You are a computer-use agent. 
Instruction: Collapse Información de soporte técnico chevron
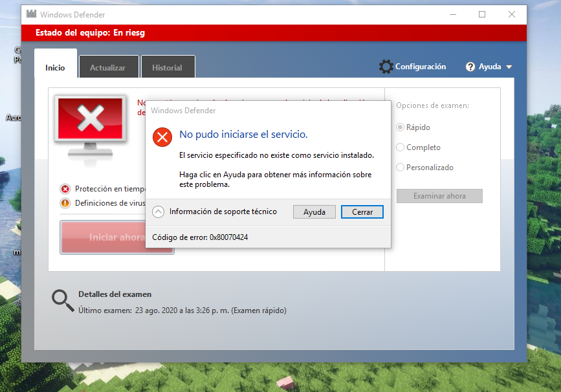pyautogui.click(x=158, y=212)
